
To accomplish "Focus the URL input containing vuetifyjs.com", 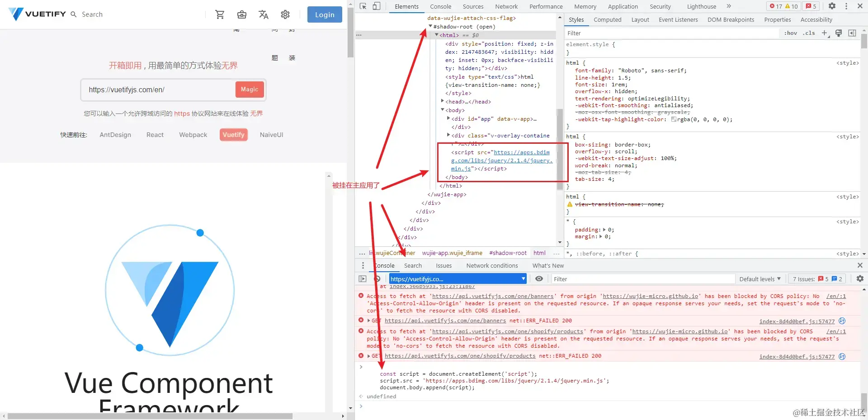I will [x=158, y=90].
